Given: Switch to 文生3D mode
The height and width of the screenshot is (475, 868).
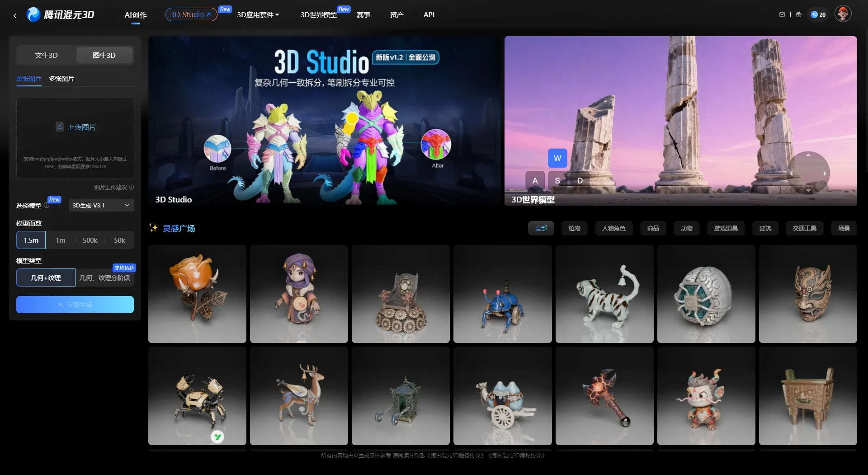Looking at the screenshot, I should click(46, 55).
